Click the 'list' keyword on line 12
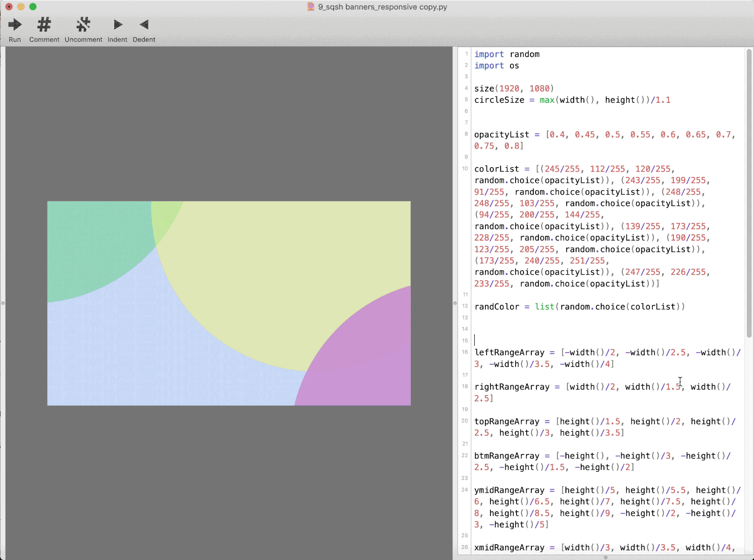Viewport: 754px width, 560px height. pyautogui.click(x=545, y=306)
